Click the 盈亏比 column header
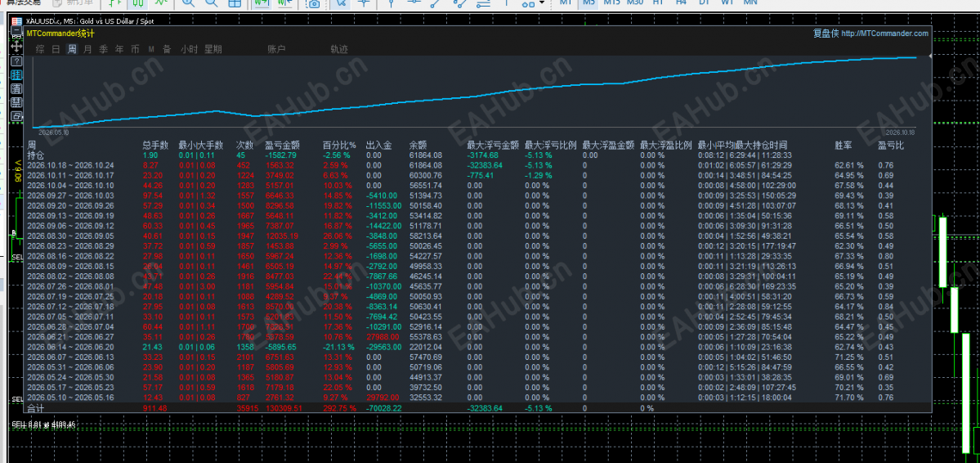Image resolution: width=980 pixels, height=463 pixels. pyautogui.click(x=891, y=145)
